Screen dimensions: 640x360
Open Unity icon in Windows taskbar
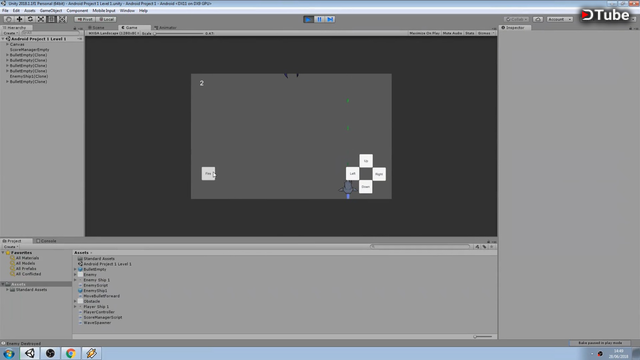[x=30, y=353]
